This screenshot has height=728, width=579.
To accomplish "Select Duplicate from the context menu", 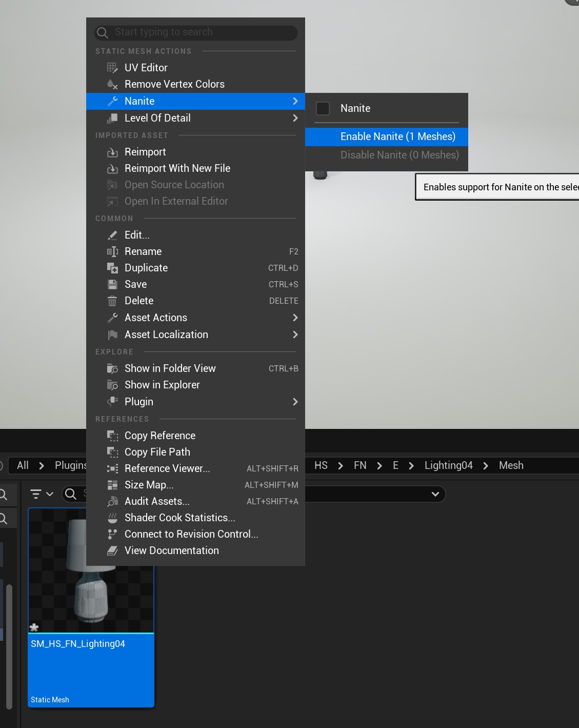I will point(196,268).
